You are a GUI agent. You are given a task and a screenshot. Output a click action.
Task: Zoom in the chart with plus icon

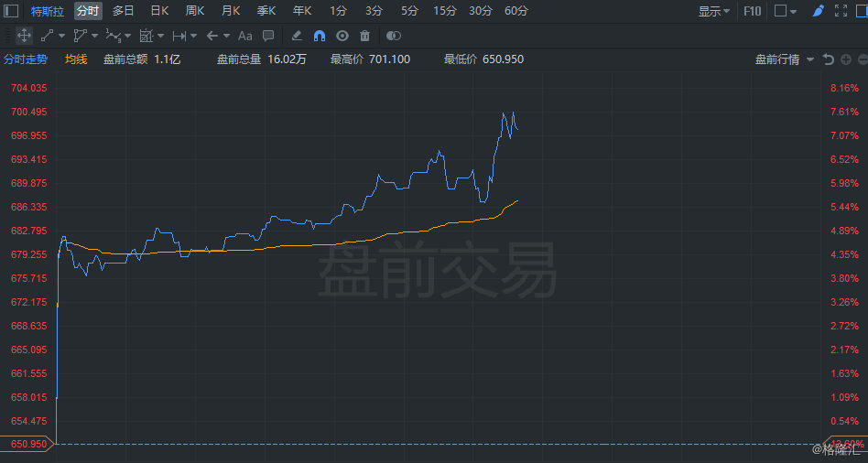846,59
